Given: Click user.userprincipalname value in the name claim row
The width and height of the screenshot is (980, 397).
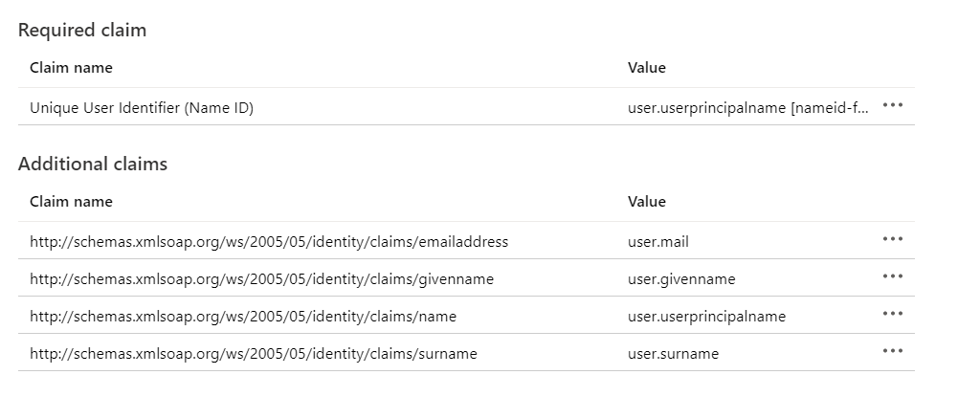Looking at the screenshot, I should (x=706, y=317).
